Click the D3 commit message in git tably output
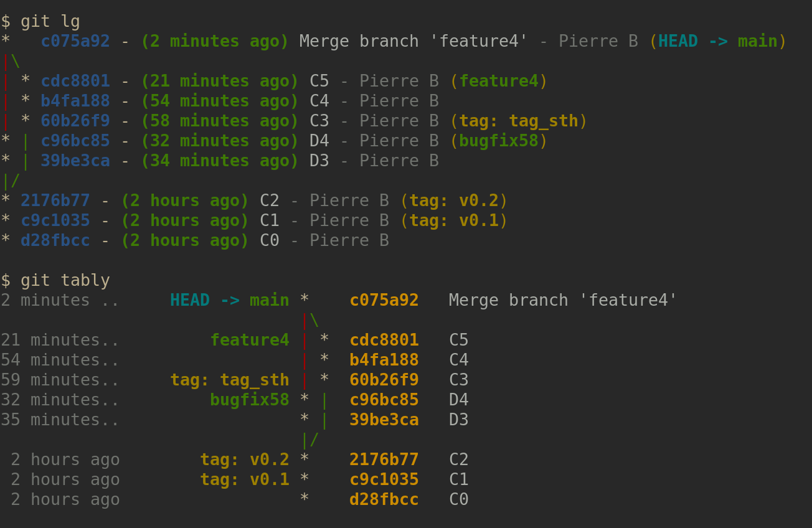The height and width of the screenshot is (528, 812). click(458, 420)
